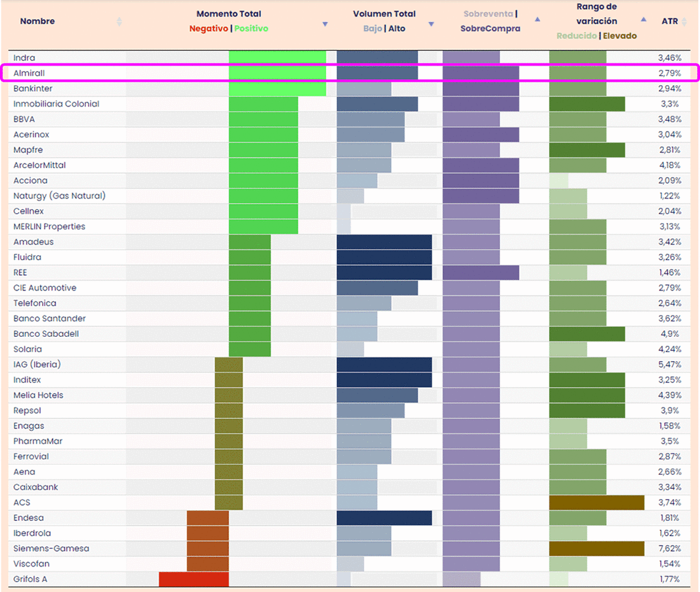Select Naturgy (Gas Natural) row
The width and height of the screenshot is (700, 592).
pyautogui.click(x=59, y=196)
